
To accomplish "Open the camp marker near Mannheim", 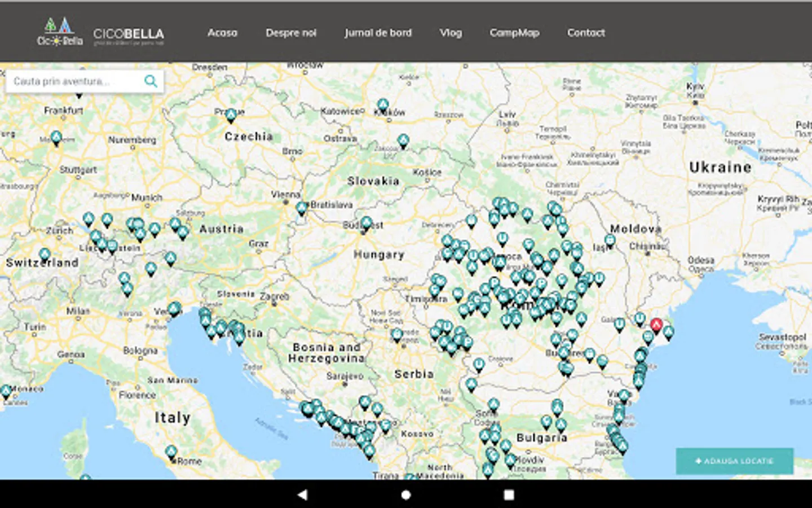I will [56, 137].
